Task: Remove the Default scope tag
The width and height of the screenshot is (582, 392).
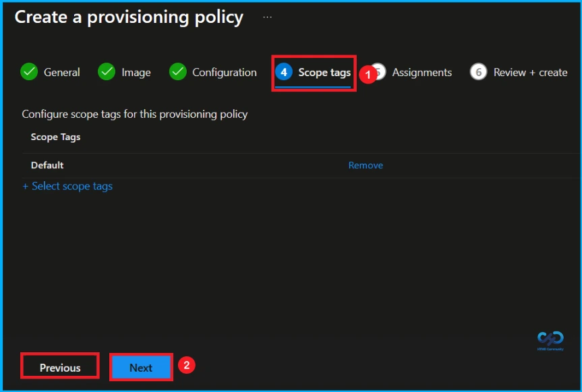Action: (x=366, y=165)
